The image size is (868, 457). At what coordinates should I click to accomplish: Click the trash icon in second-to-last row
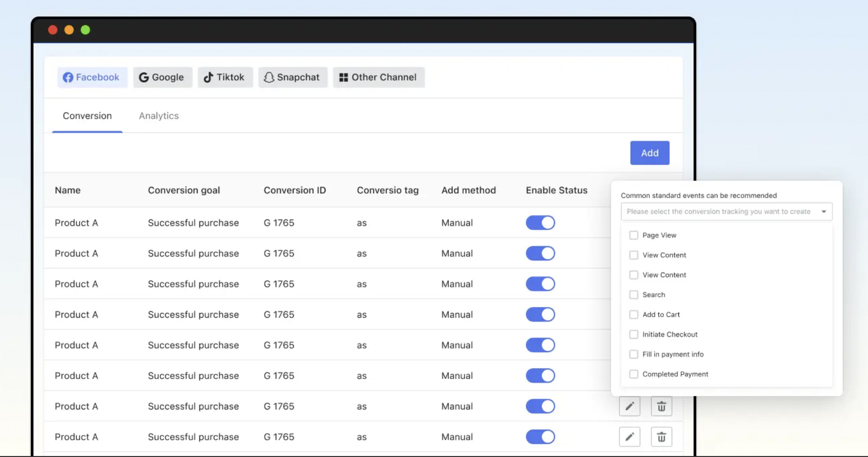tap(661, 406)
